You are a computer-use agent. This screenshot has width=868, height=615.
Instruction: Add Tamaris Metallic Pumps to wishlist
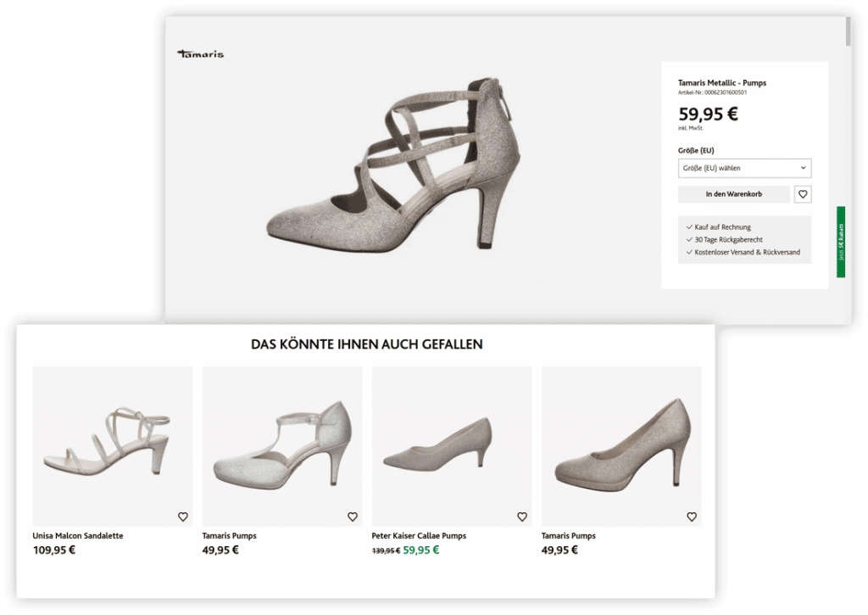[803, 194]
